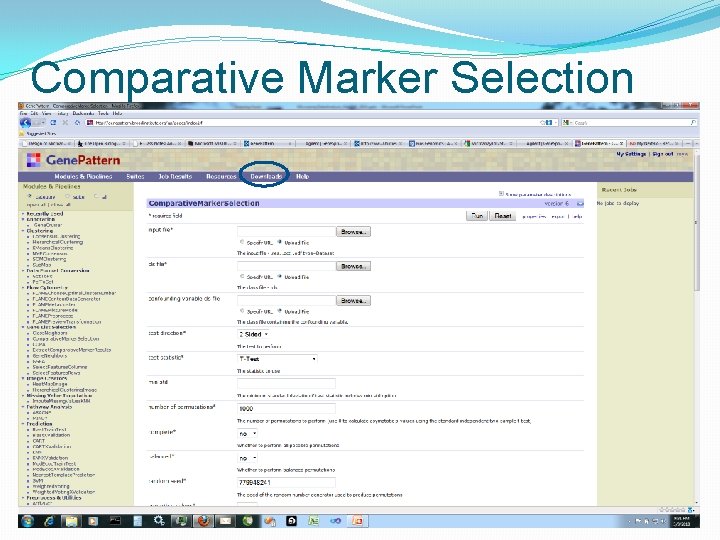Click the number of permutations field
720x540 pixels.
pos(286,408)
